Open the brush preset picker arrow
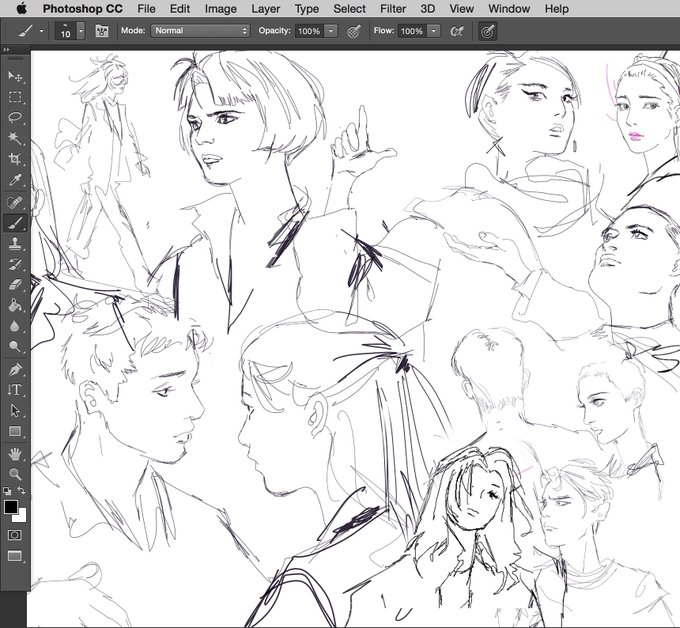 (81, 31)
